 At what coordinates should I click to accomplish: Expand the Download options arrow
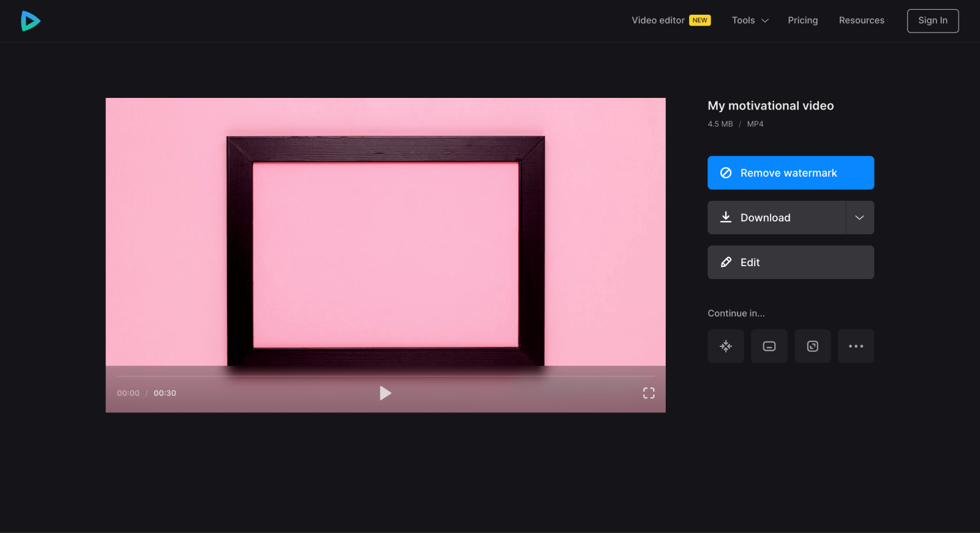click(860, 218)
